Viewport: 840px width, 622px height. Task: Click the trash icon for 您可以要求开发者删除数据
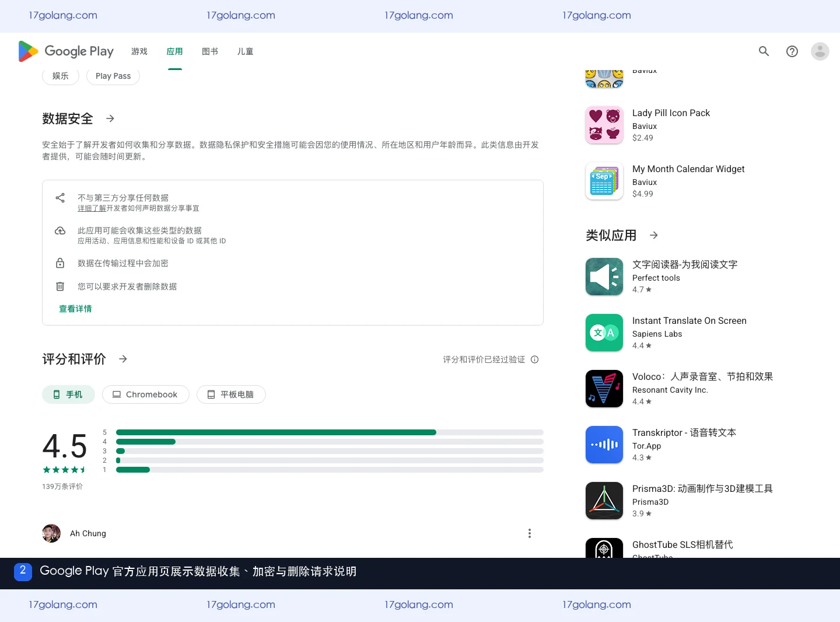pos(60,286)
